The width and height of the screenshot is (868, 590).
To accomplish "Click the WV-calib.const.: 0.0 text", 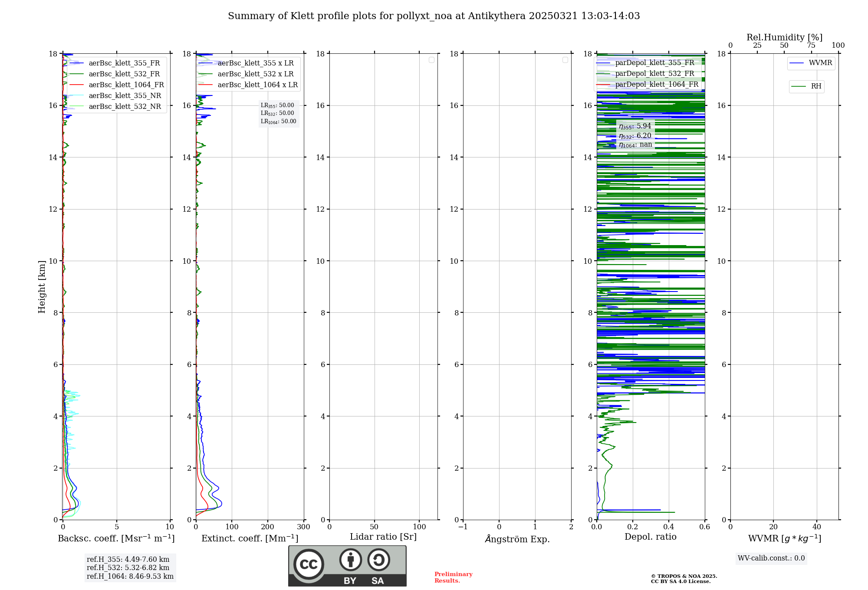I will [771, 558].
